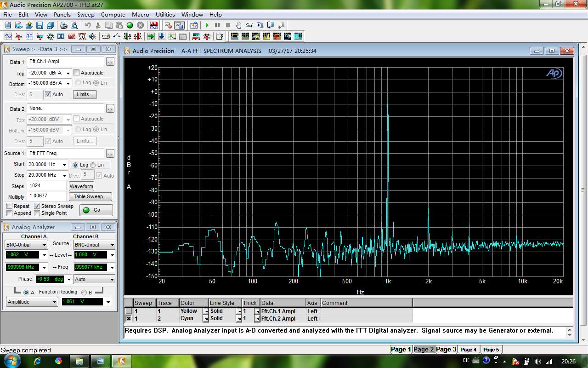The height and width of the screenshot is (368, 588).
Task: Open Data 1 Top units dropdown
Action: (x=68, y=73)
